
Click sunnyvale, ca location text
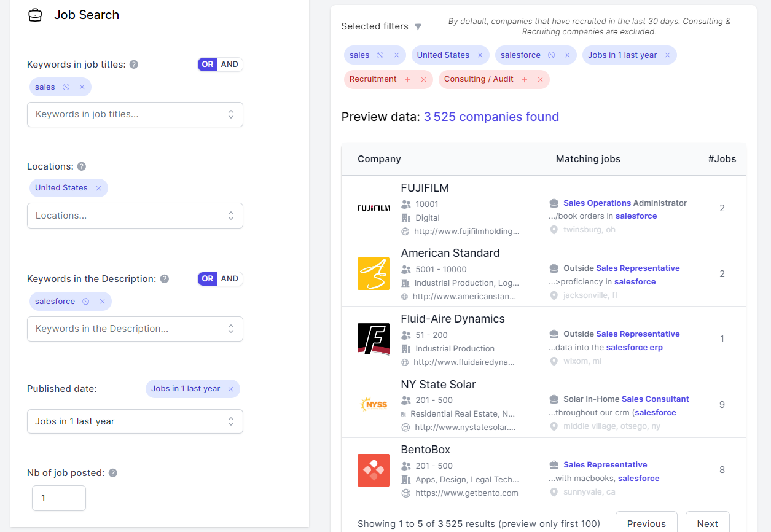point(590,492)
